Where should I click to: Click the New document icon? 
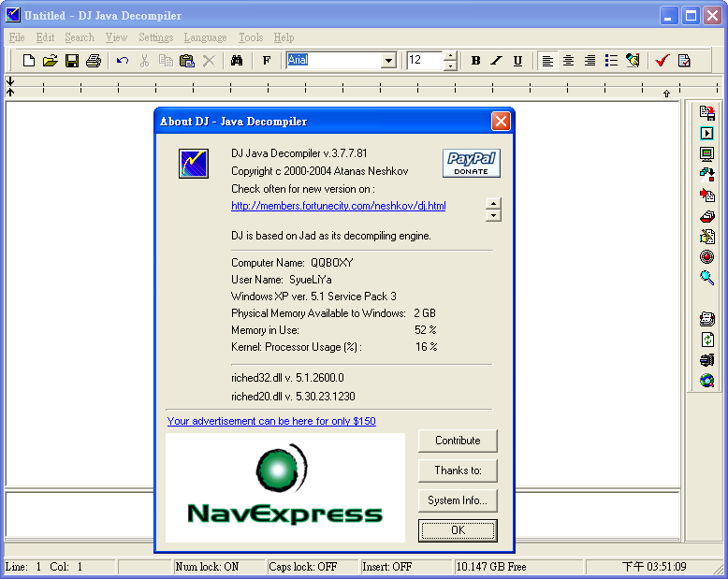(x=29, y=60)
